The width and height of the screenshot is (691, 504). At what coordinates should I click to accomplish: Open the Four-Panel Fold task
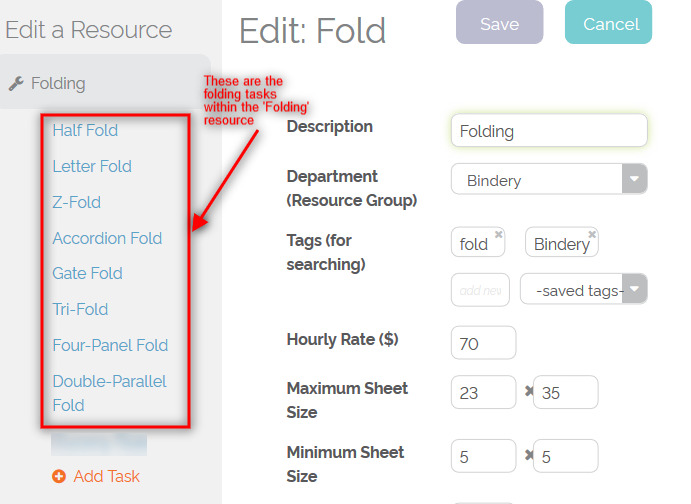click(x=110, y=345)
